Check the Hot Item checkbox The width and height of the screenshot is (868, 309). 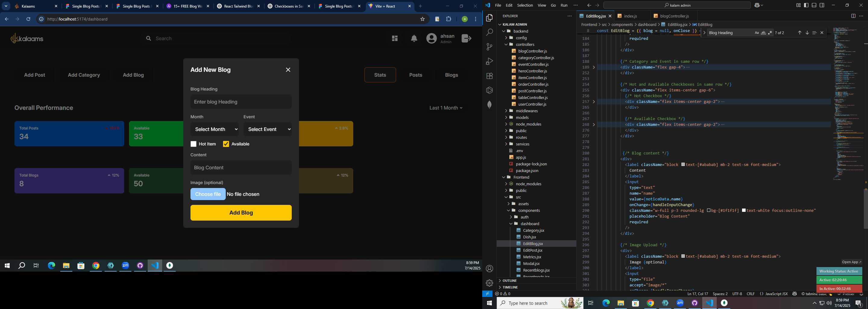point(193,144)
